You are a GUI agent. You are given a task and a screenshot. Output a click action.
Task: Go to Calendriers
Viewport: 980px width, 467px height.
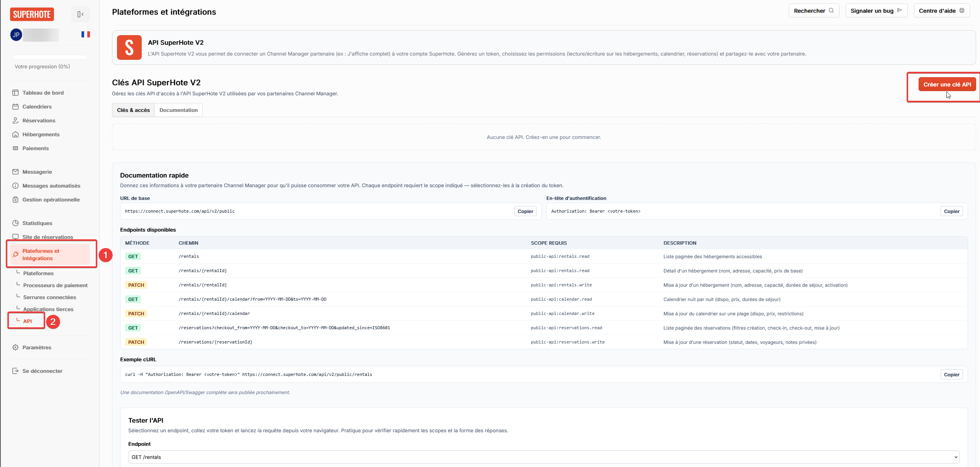tap(37, 107)
